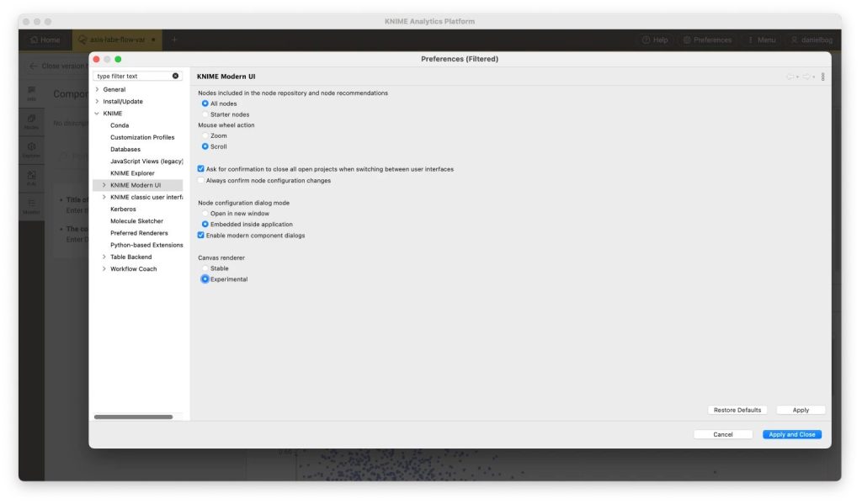Open Help in the KNIME top bar
This screenshot has height=504, width=862.
click(655, 40)
